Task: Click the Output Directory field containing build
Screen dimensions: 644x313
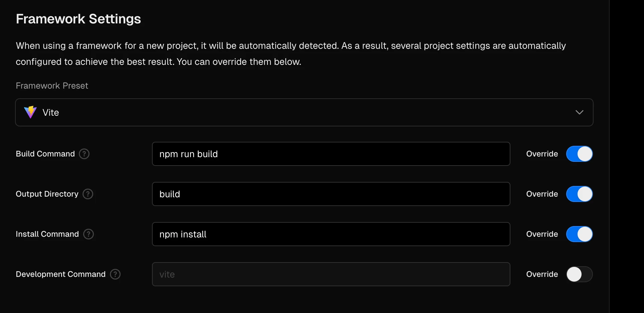Action: [331, 194]
